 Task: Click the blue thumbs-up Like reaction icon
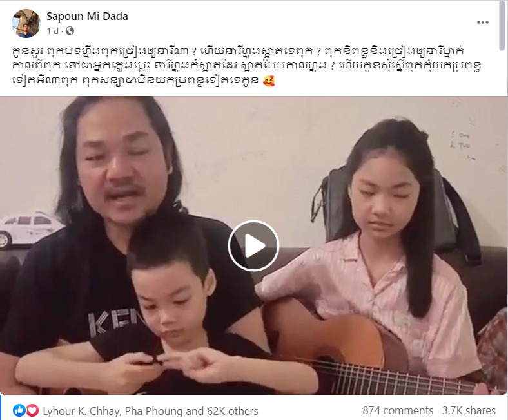tap(19, 410)
